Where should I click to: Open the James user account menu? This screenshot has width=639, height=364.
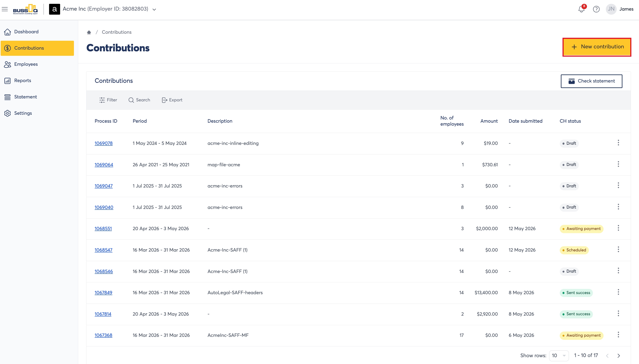pos(620,9)
